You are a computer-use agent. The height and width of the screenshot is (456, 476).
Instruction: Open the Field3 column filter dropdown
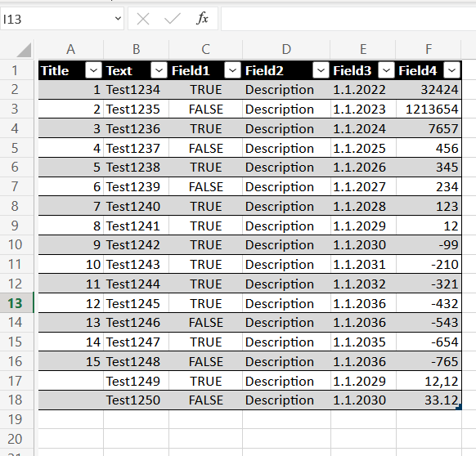click(x=387, y=71)
